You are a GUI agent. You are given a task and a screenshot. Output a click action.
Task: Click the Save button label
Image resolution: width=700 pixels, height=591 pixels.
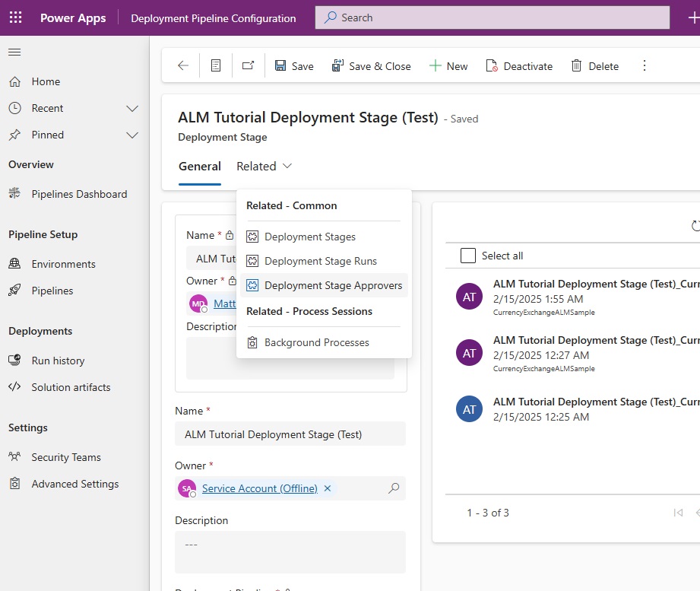pos(302,66)
